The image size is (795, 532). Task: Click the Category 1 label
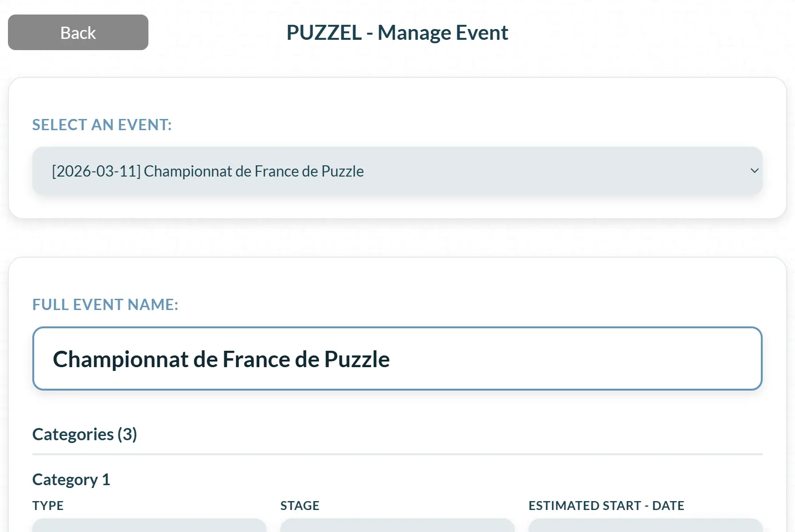(x=71, y=479)
